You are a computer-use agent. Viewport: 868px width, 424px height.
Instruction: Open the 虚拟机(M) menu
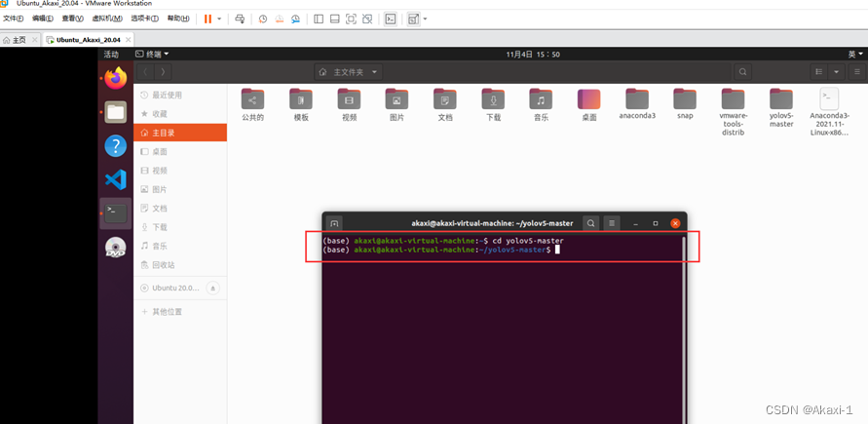(103, 19)
